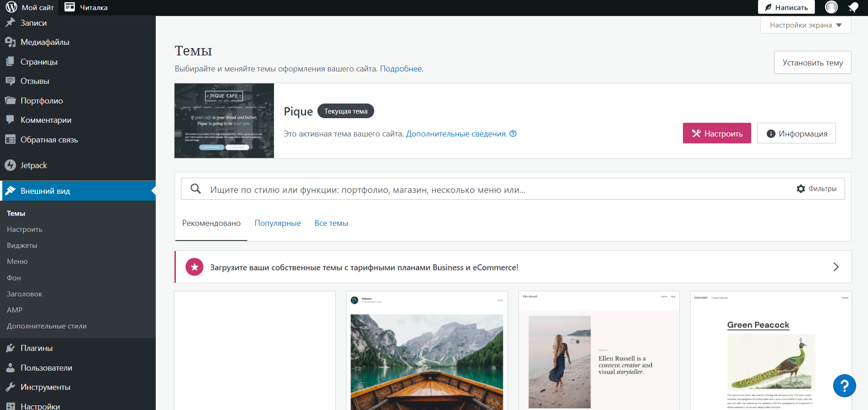The height and width of the screenshot is (410, 868).
Task: Open Заголовок submenu item
Action: pos(25,294)
